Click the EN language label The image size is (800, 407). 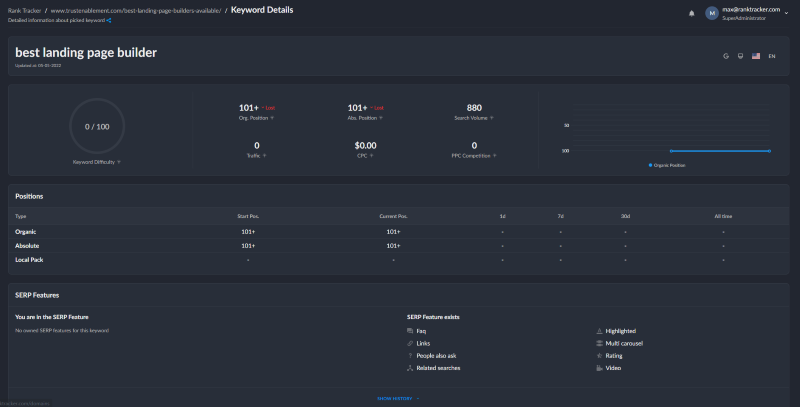(x=772, y=56)
